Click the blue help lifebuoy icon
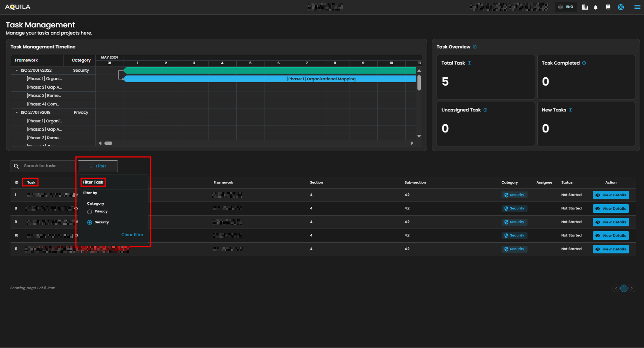Screen dimensions: 644x348 tap(621, 7)
